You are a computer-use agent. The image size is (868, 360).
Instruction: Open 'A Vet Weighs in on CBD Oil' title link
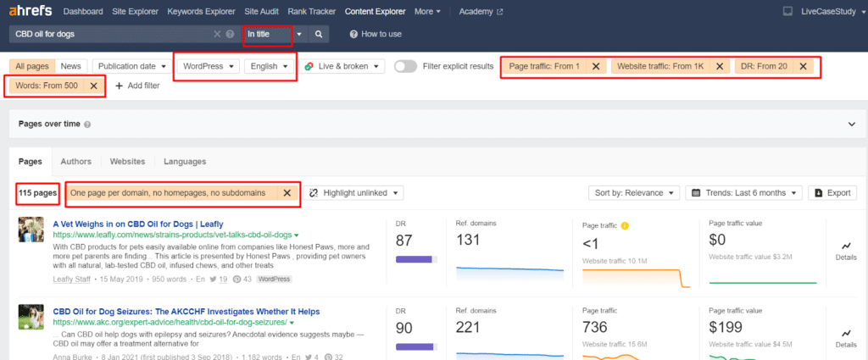pos(138,224)
